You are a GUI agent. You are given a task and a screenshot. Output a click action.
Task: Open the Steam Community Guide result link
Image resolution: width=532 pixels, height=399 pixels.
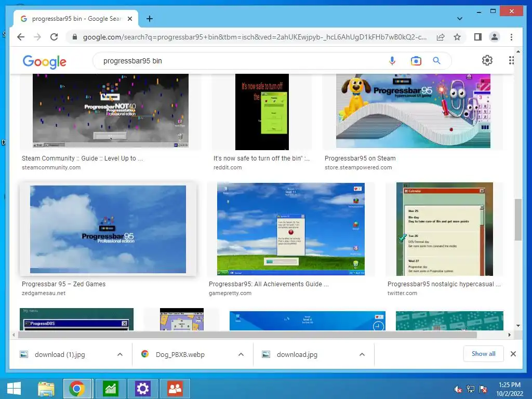tap(82, 158)
